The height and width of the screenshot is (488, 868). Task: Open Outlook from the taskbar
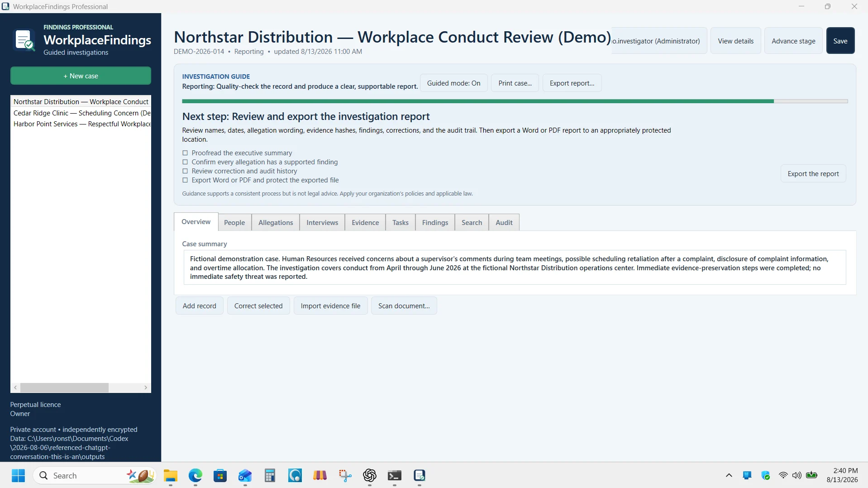point(245,475)
